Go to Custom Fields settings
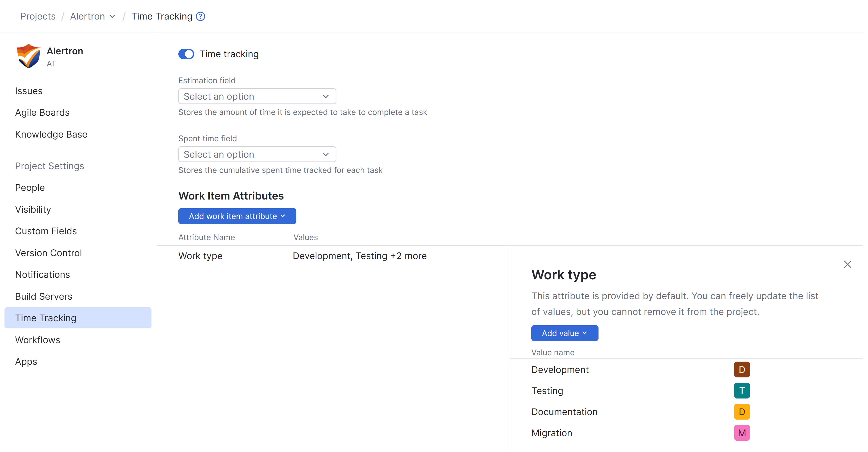 (x=46, y=231)
